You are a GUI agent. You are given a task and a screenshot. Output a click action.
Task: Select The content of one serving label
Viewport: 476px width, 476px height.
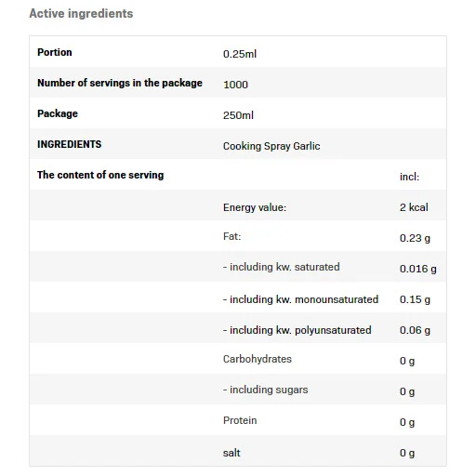pyautogui.click(x=100, y=175)
